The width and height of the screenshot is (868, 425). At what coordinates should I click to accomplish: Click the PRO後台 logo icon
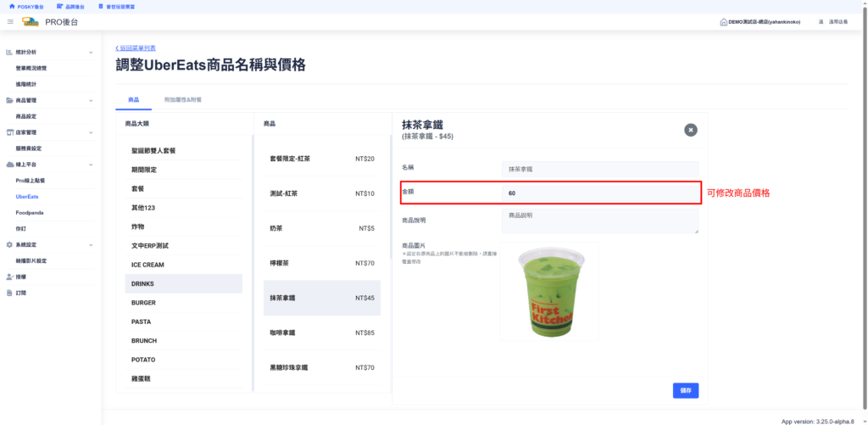31,21
